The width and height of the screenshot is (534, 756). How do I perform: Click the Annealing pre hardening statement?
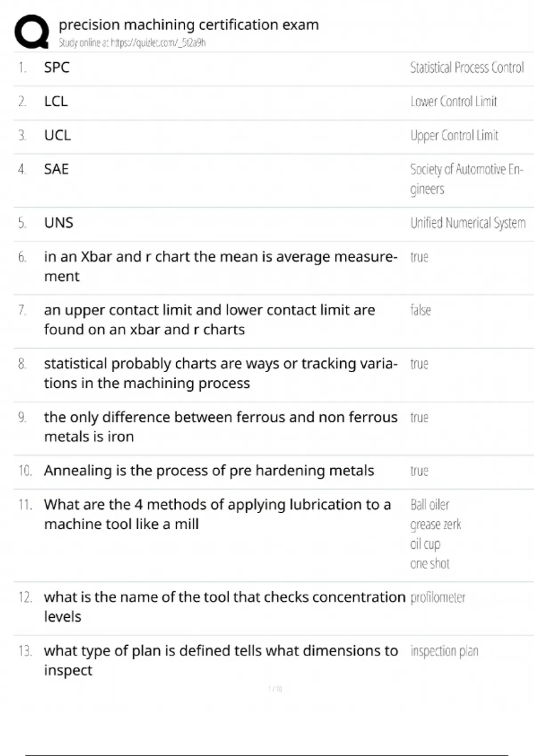tap(209, 470)
